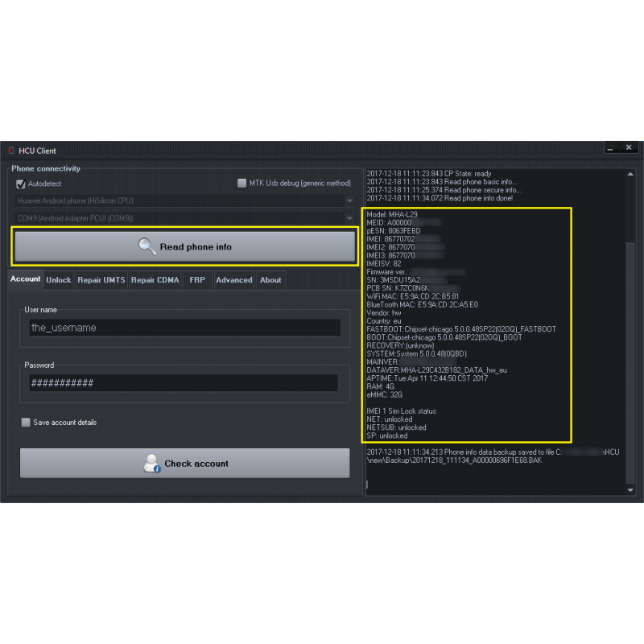Click the Check account button
The image size is (644, 644).
tap(185, 464)
